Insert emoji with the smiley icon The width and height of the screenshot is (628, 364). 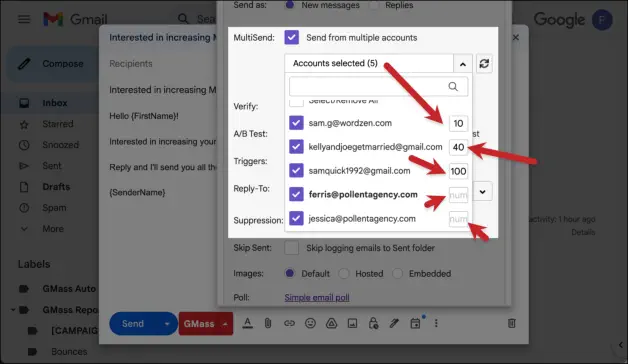pyautogui.click(x=310, y=323)
